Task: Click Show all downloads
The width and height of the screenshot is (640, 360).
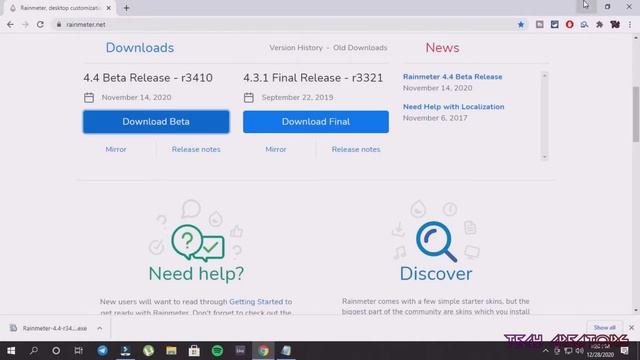Action: (604, 328)
